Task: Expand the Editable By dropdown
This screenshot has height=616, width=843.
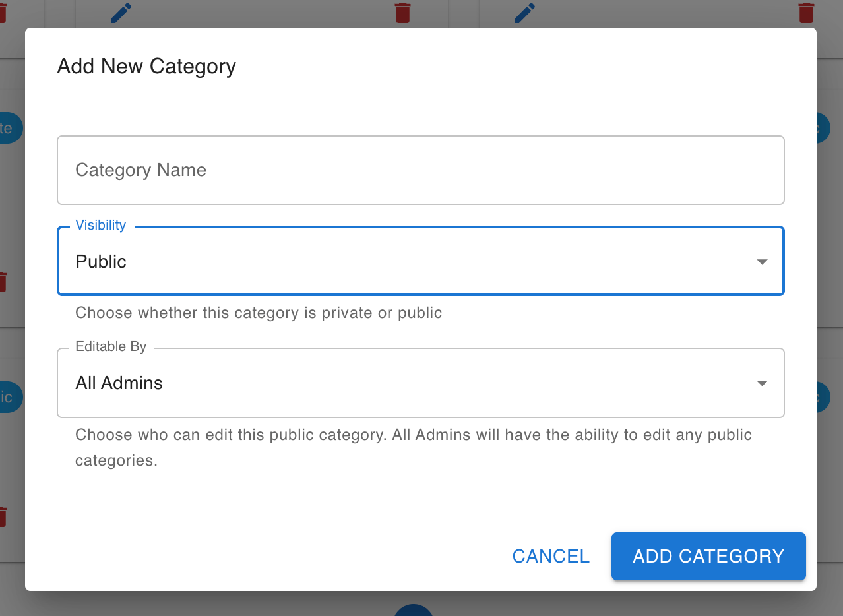Action: pos(421,383)
